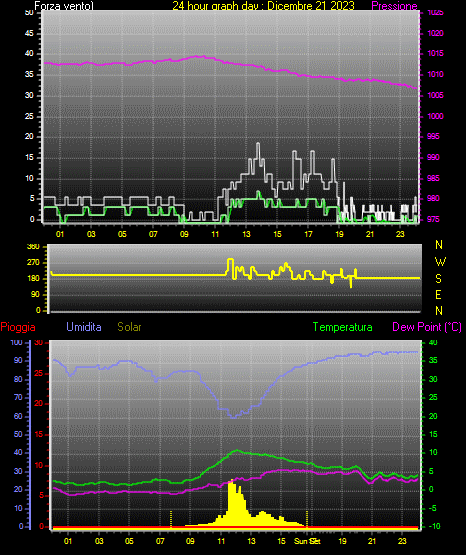Click the 13 hour tick on wind graph

tap(246, 234)
